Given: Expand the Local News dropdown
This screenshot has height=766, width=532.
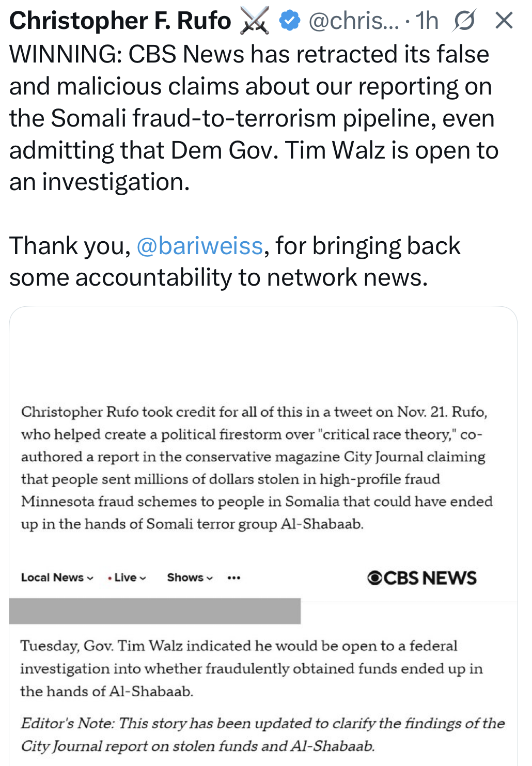Looking at the screenshot, I should pos(57,577).
